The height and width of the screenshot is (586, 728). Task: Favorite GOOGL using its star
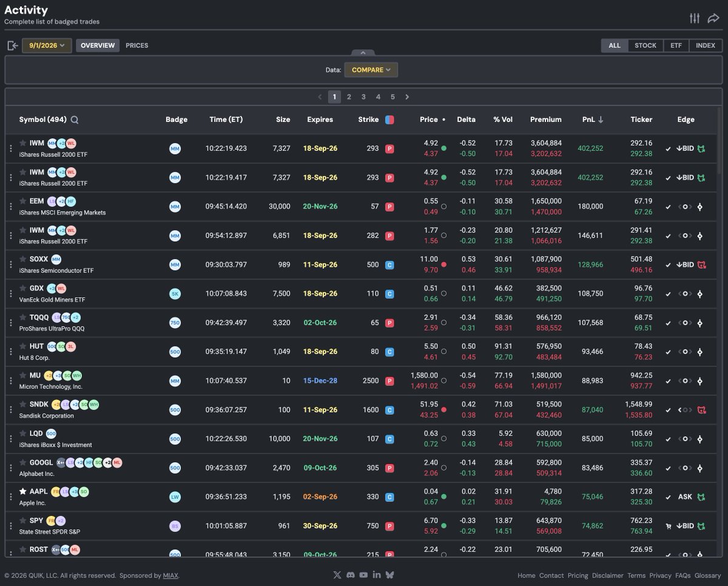(x=22, y=462)
